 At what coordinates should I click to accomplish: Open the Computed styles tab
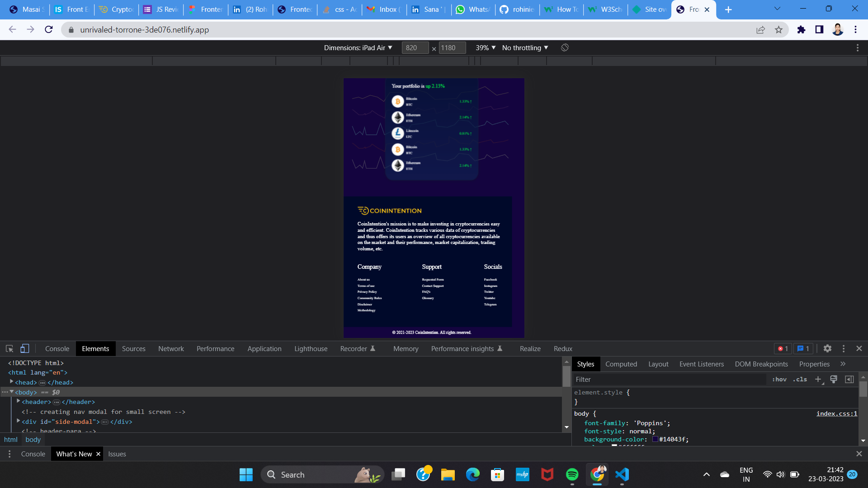coord(621,364)
